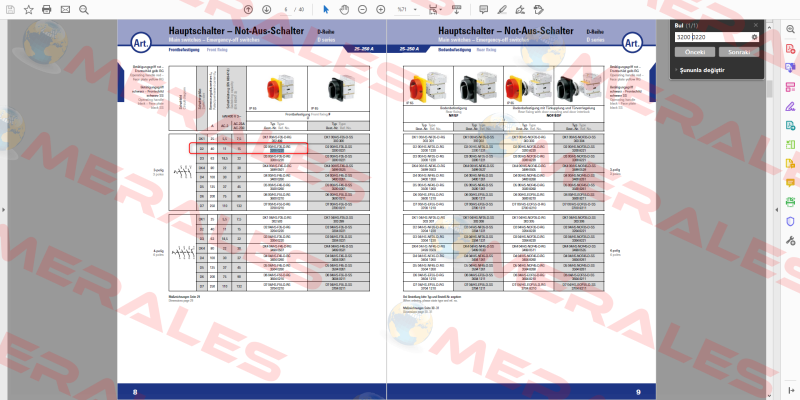Viewport: 800px width, 400px height.
Task: Click the Save file icon
Action: coord(10,9)
